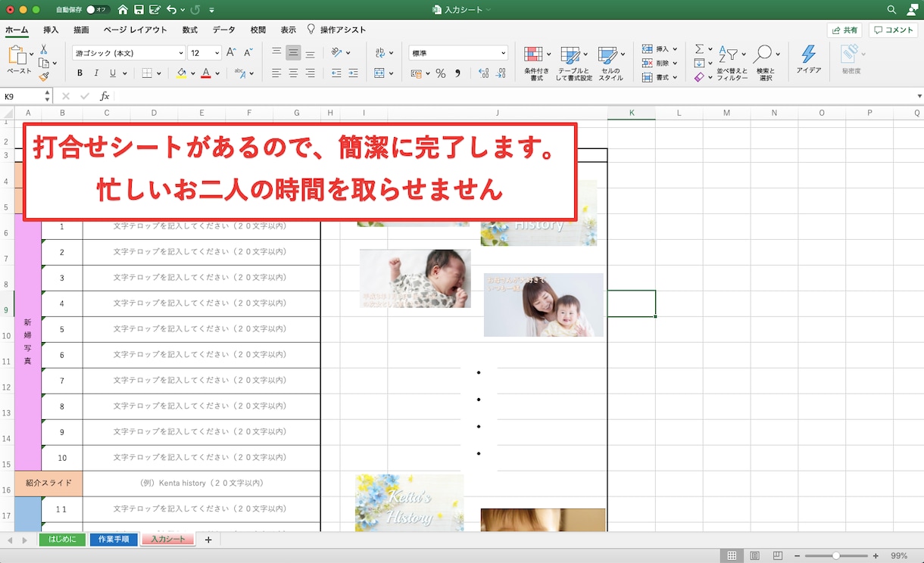Screen dimensions: 924x563
Task: Click the yellow fill color swatch
Action: pos(181,74)
